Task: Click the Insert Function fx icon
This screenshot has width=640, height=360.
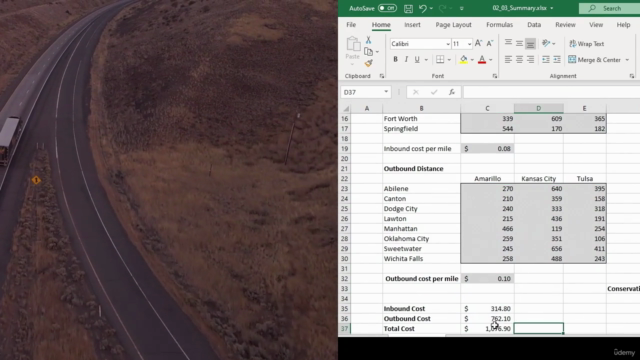Action: (452, 92)
